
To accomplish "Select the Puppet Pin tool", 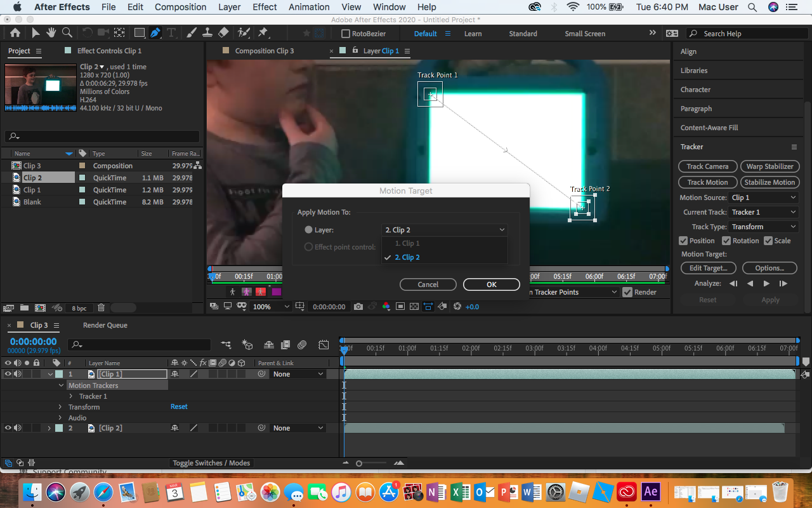I will (x=263, y=33).
